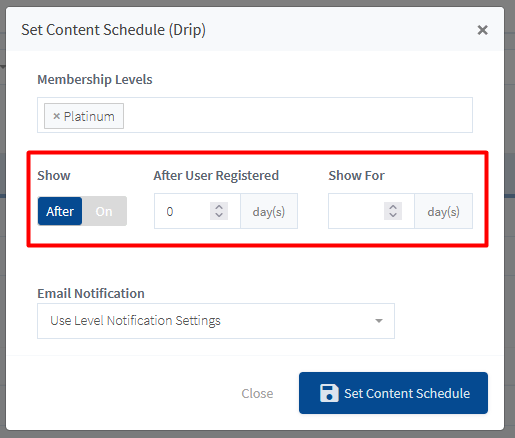Screen dimensions: 515x438
Task: Click the Email Notification dropdown arrow
Action: coord(379,321)
